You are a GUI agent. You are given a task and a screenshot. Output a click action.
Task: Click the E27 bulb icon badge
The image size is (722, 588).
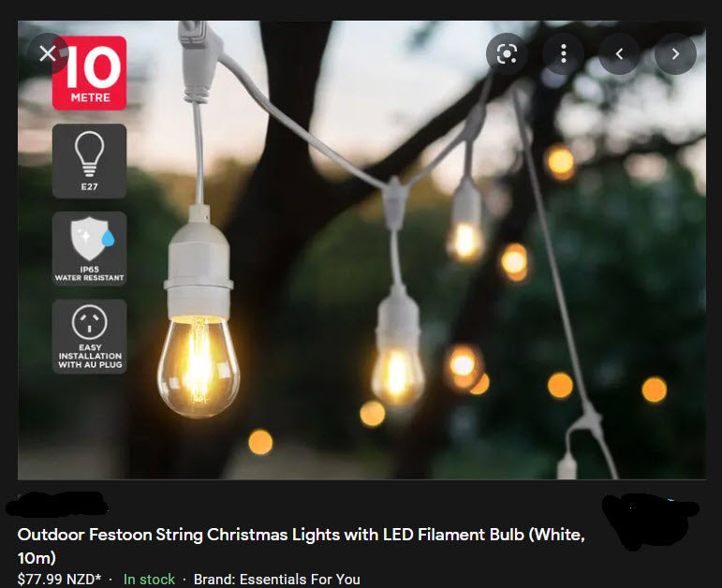pyautogui.click(x=89, y=161)
